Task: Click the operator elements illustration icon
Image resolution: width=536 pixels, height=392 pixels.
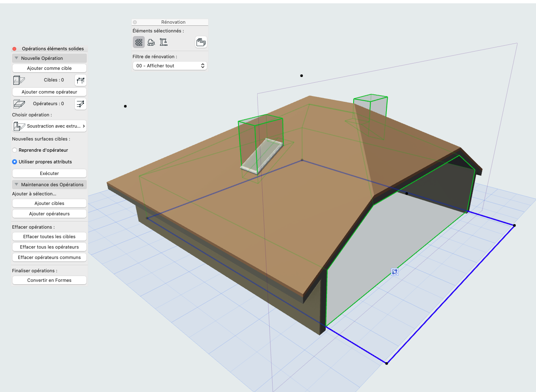Action: pos(19,104)
